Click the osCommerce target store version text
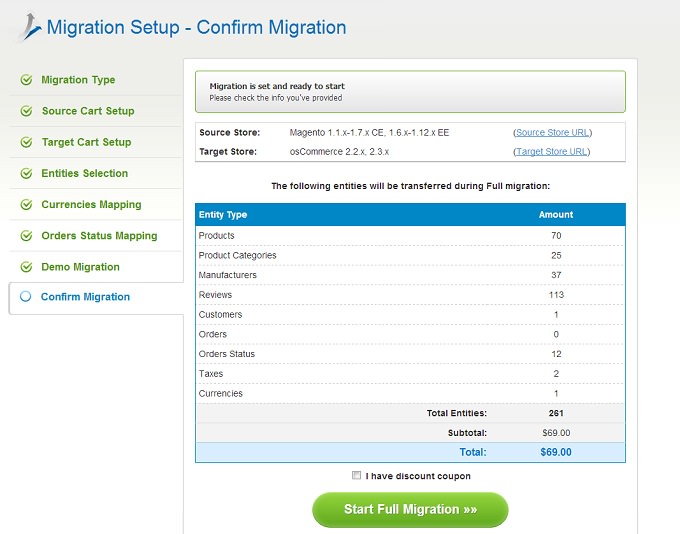The width and height of the screenshot is (680, 534). click(x=339, y=152)
